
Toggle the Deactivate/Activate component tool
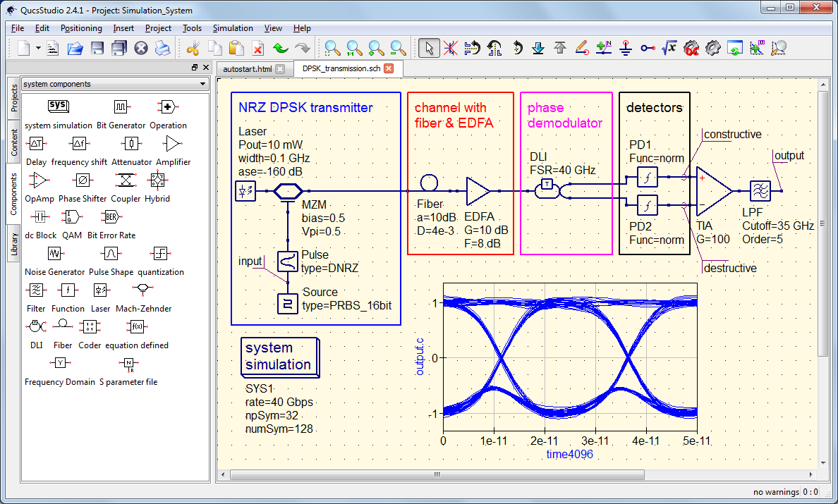[x=450, y=48]
